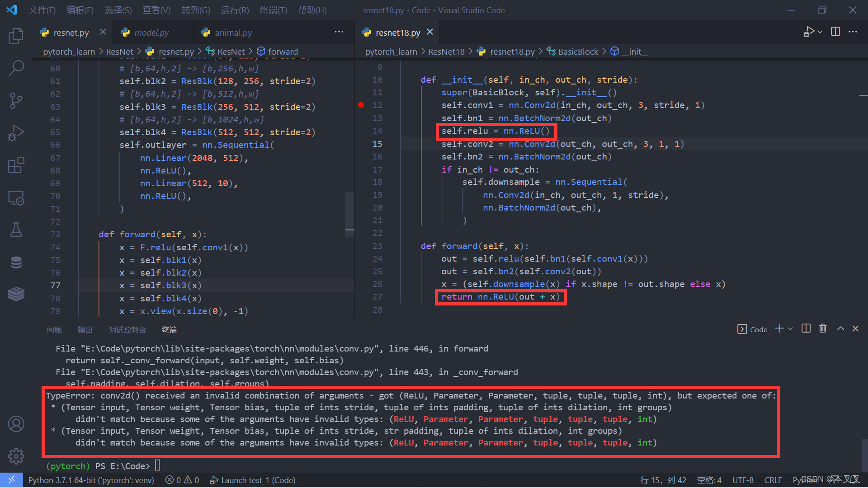The width and height of the screenshot is (868, 488).
Task: Open the 'Code' launch configuration dropdown
Action: (752, 329)
